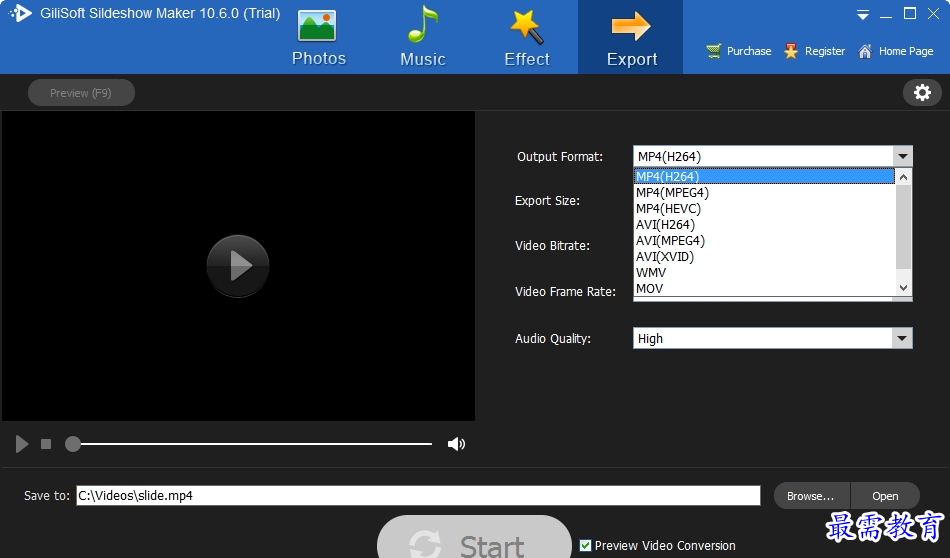
Task: Click the Browse... button
Action: [x=811, y=496]
